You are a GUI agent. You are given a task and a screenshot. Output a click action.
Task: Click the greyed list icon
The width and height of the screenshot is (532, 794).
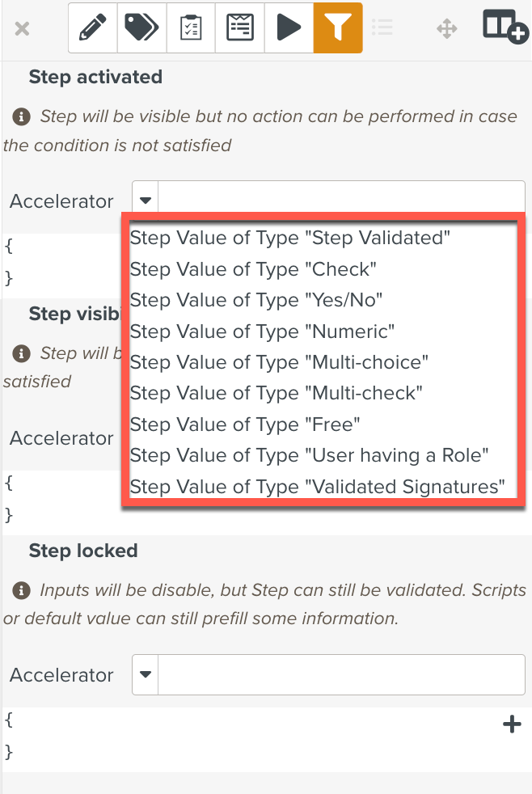click(383, 27)
